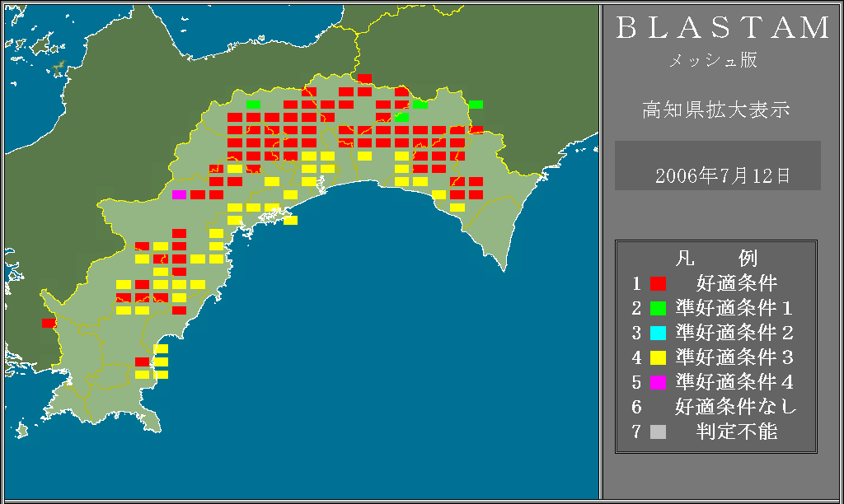Click the legend number 6
Screen dimensions: 844x504
pyautogui.click(x=636, y=407)
